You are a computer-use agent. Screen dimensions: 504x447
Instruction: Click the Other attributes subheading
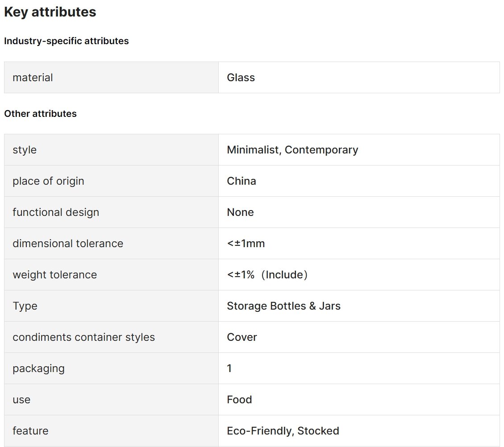point(40,114)
